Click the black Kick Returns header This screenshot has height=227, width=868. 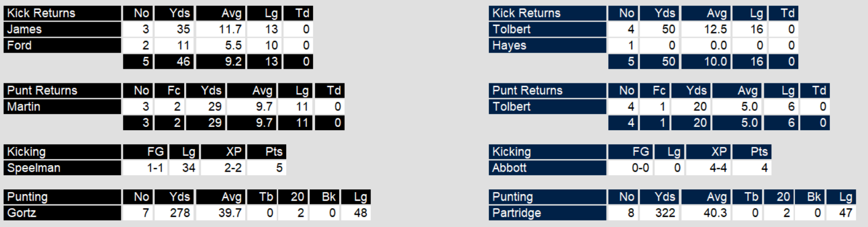[x=41, y=13]
